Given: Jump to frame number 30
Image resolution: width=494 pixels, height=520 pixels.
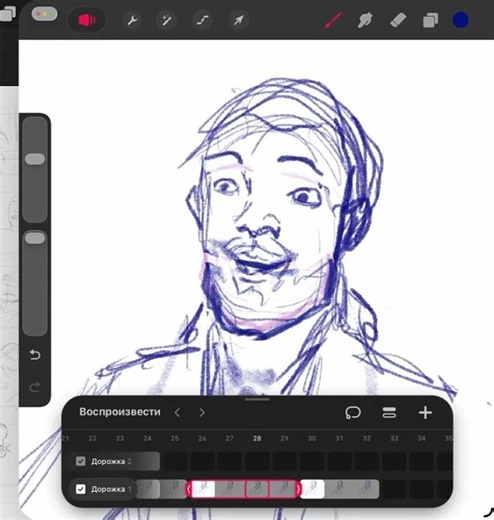Looking at the screenshot, I should point(312,438).
